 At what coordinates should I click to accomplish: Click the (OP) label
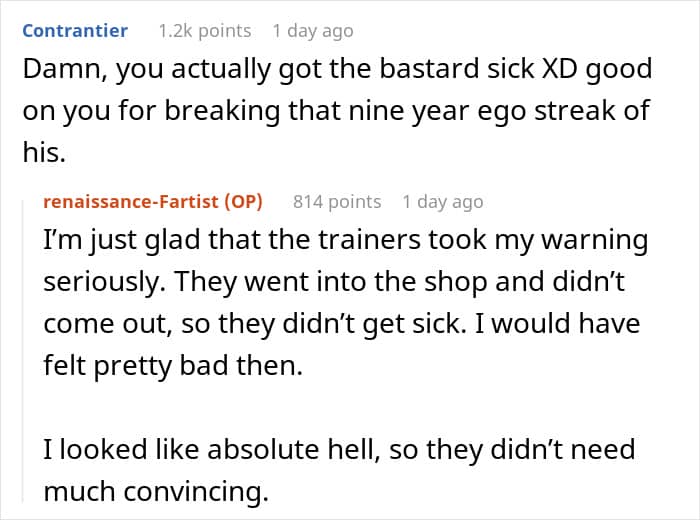point(241,201)
